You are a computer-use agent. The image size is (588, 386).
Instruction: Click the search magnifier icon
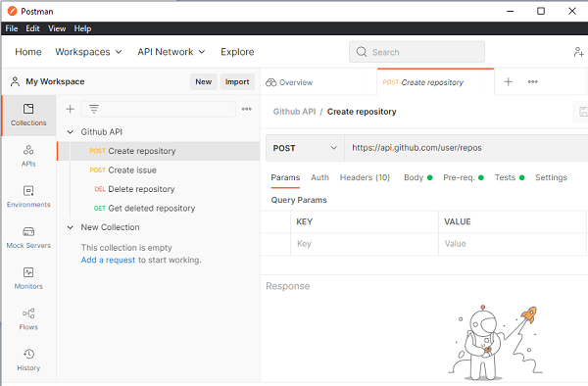point(362,52)
